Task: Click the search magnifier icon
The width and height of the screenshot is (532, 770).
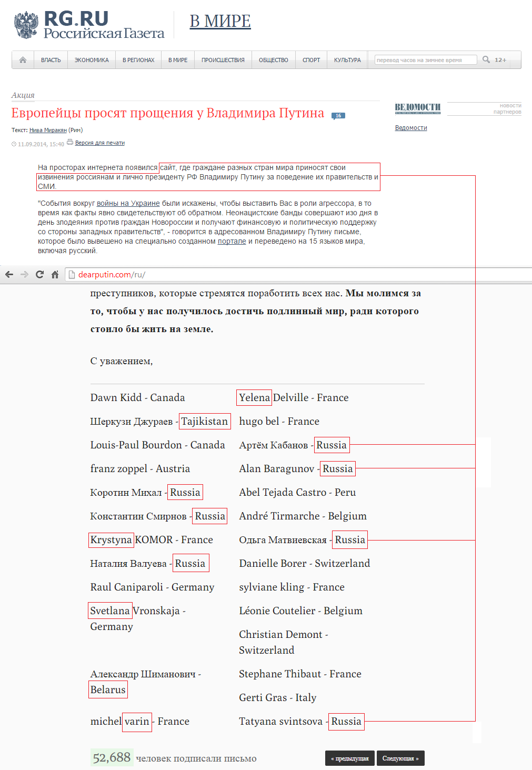Action: (486, 59)
